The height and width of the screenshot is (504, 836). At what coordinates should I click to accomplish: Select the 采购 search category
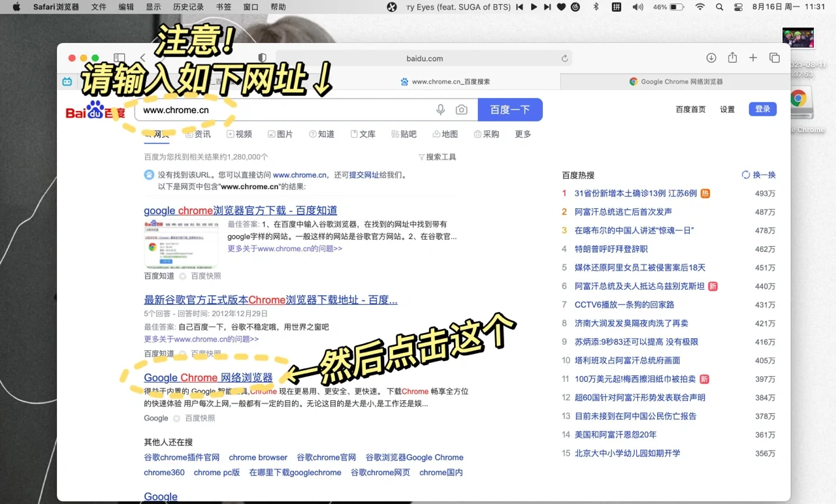(487, 134)
